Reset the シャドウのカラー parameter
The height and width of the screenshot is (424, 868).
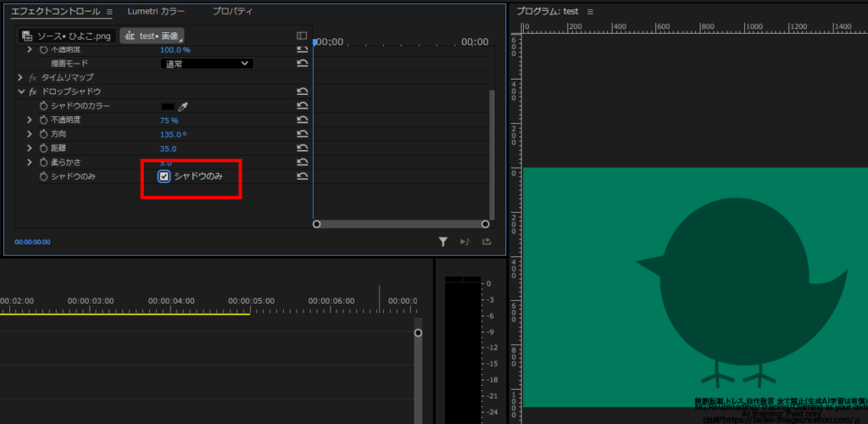(303, 106)
